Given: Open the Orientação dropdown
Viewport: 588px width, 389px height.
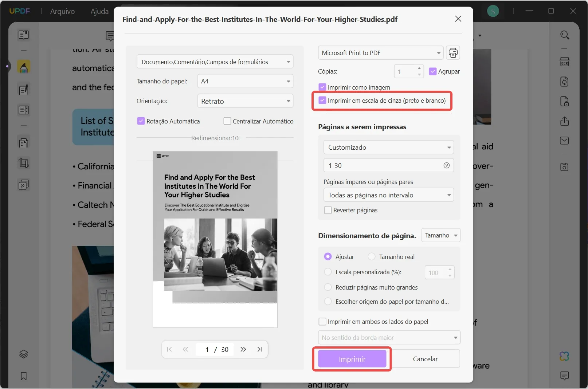Looking at the screenshot, I should coord(245,101).
